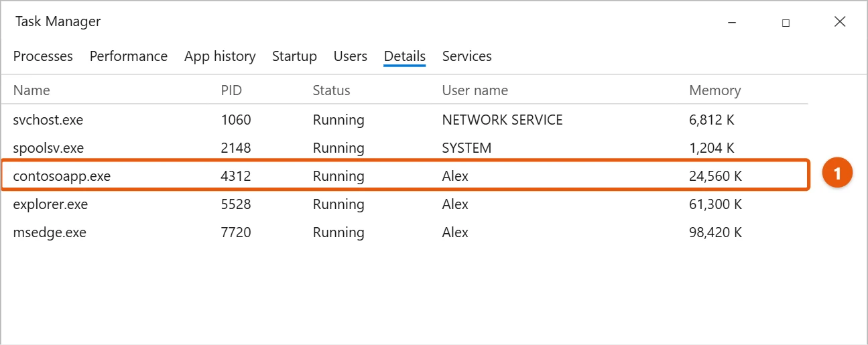The width and height of the screenshot is (868, 345).
Task: Click the SYSTEM user name cell
Action: pyautogui.click(x=467, y=148)
